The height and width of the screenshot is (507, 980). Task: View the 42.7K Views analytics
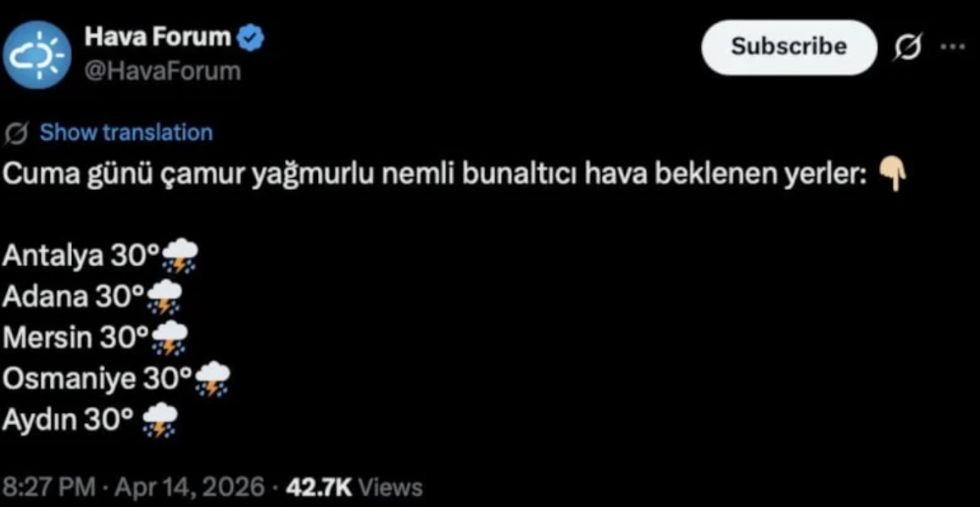point(354,487)
